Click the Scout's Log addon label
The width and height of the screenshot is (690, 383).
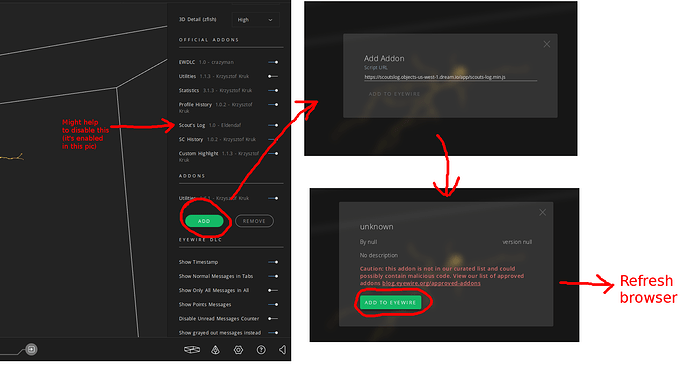tap(192, 125)
